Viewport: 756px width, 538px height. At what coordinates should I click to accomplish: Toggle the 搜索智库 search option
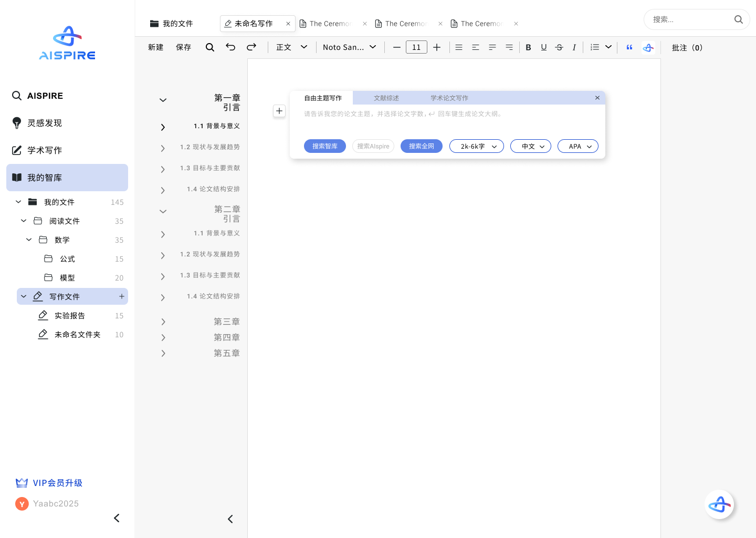[324, 146]
